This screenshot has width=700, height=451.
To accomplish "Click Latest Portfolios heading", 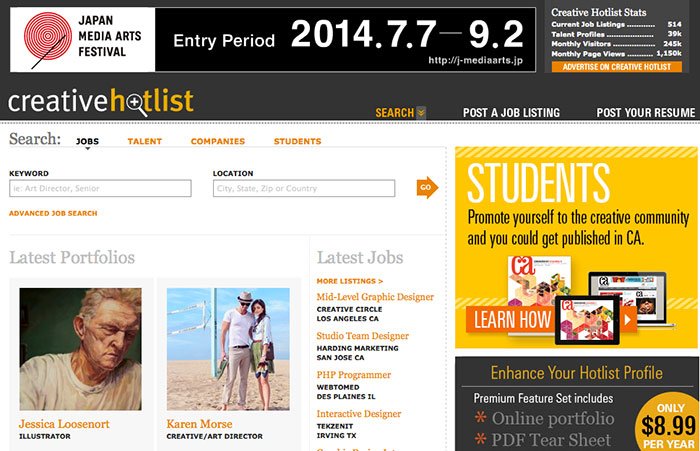I will click(x=72, y=258).
